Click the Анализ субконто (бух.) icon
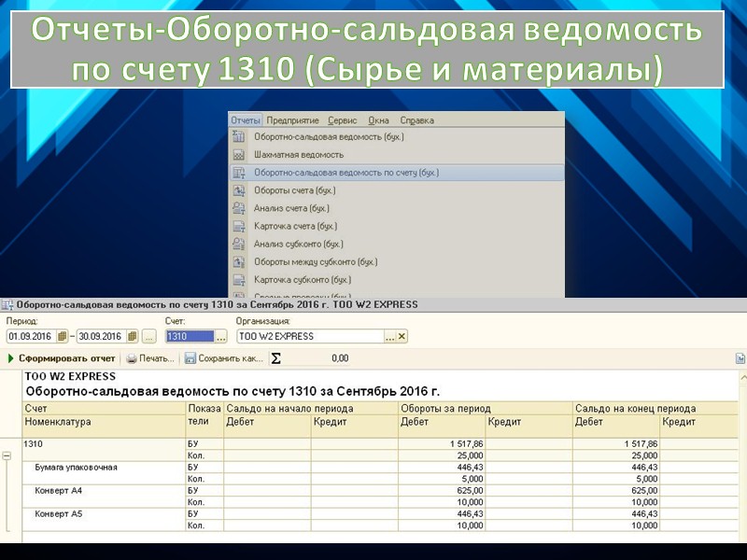Image resolution: width=747 pixels, height=560 pixels. pyautogui.click(x=239, y=244)
